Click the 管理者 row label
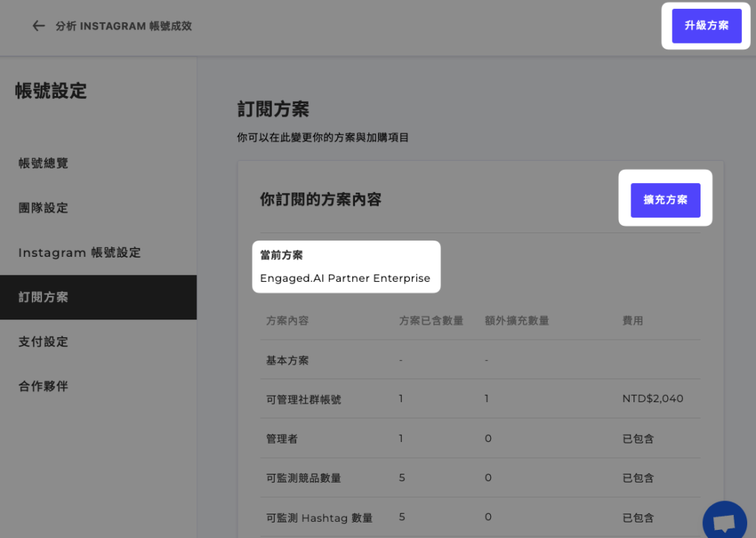Viewport: 756px width, 538px height. (x=282, y=438)
